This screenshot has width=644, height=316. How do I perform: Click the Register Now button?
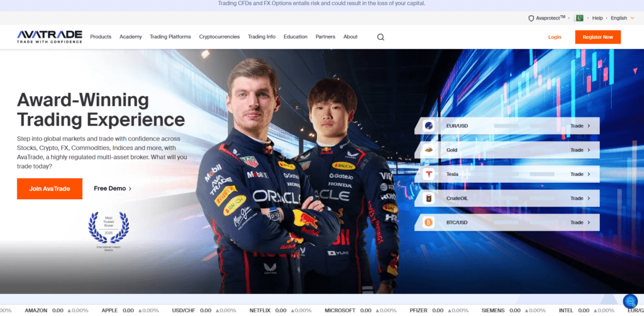597,37
